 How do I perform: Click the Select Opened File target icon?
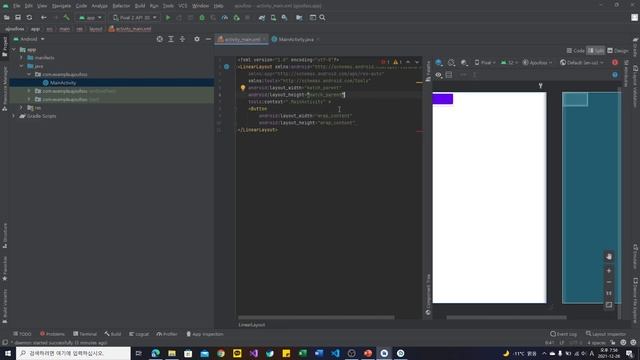pyautogui.click(x=160, y=39)
